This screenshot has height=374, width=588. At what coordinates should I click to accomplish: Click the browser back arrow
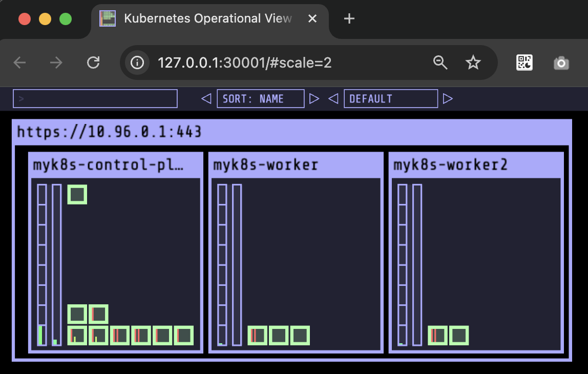point(19,63)
